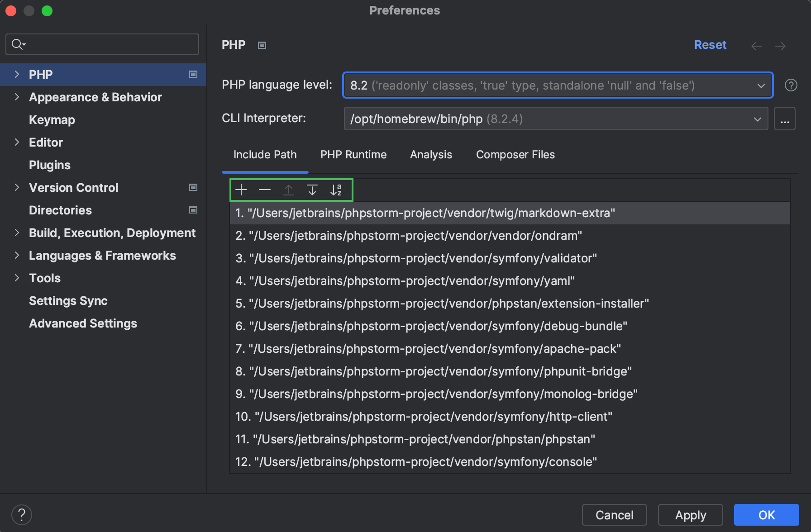Click the forward navigation arrow
The width and height of the screenshot is (811, 532).
tap(780, 46)
